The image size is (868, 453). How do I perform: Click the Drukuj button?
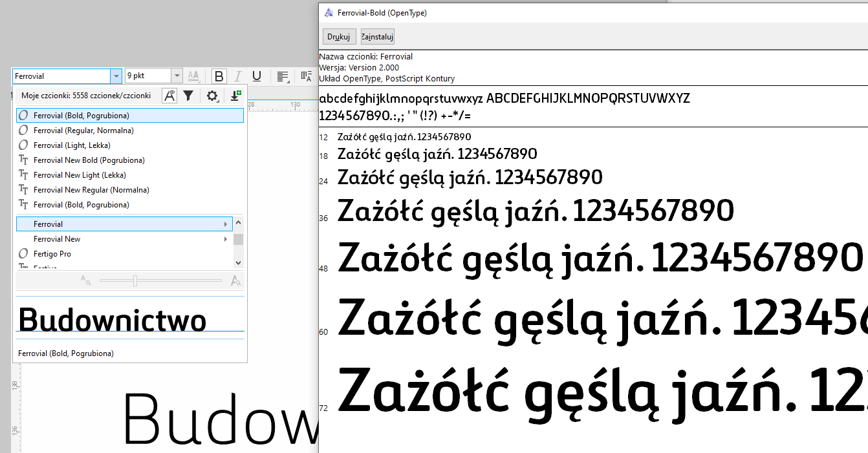coord(338,37)
